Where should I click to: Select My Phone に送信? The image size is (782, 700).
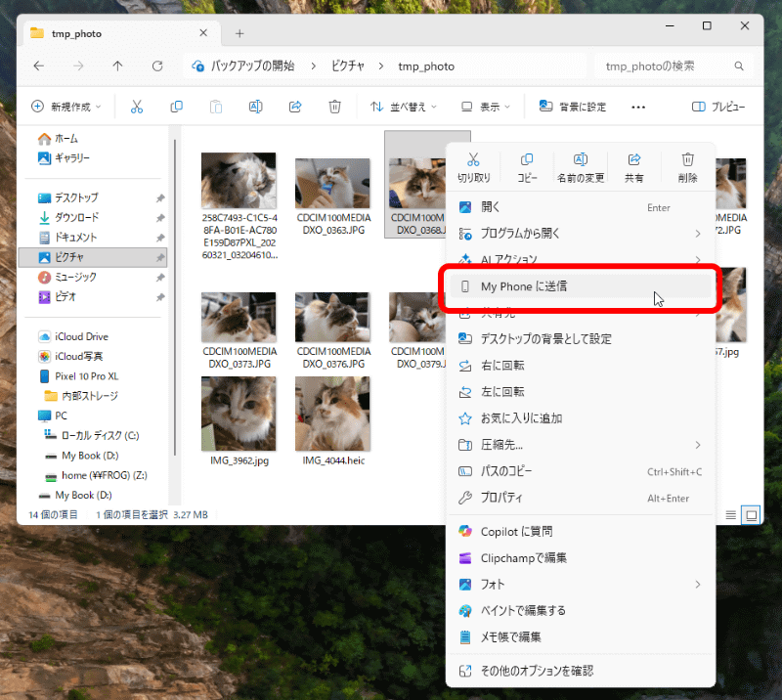581,286
